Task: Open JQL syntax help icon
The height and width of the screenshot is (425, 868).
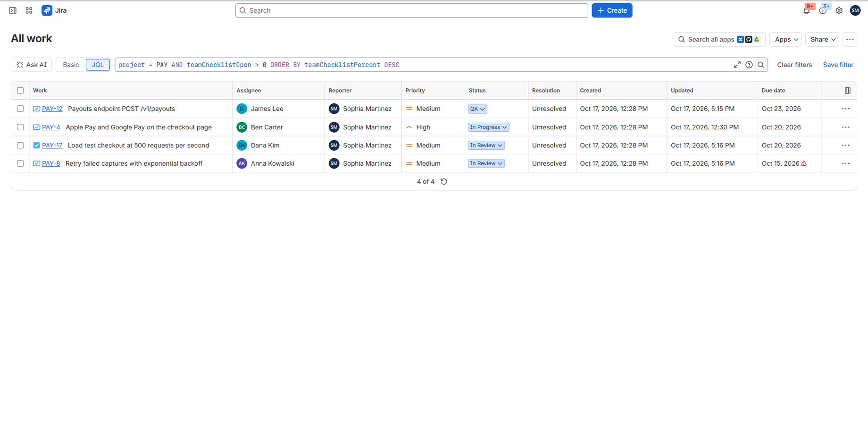Action: pos(749,65)
